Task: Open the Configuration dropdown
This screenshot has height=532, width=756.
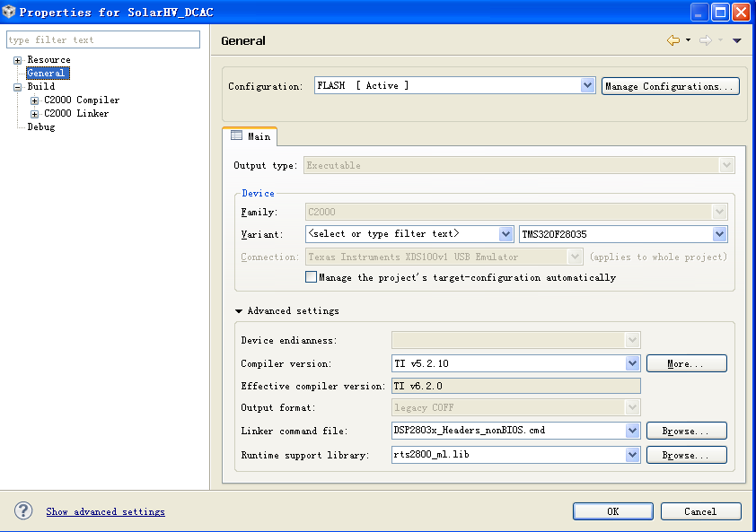Action: click(588, 86)
